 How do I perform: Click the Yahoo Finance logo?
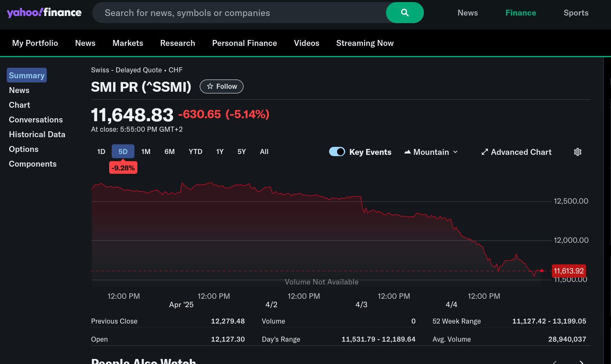coord(44,13)
